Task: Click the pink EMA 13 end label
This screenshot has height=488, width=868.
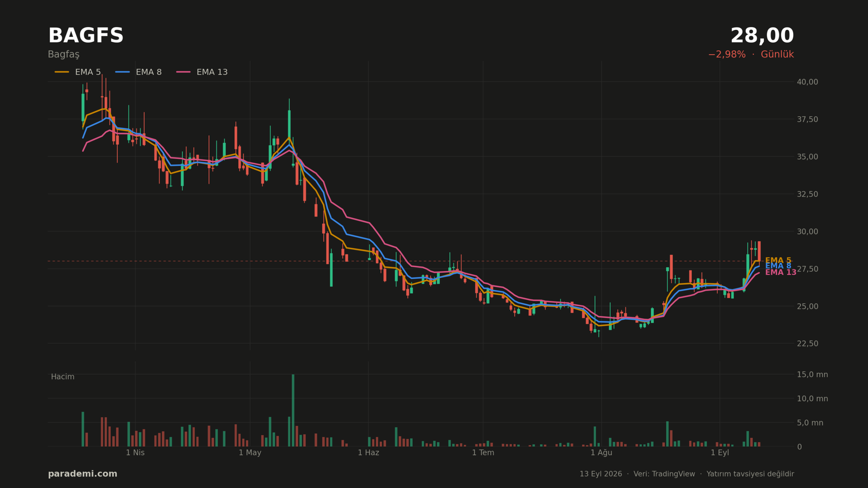Action: pos(781,273)
